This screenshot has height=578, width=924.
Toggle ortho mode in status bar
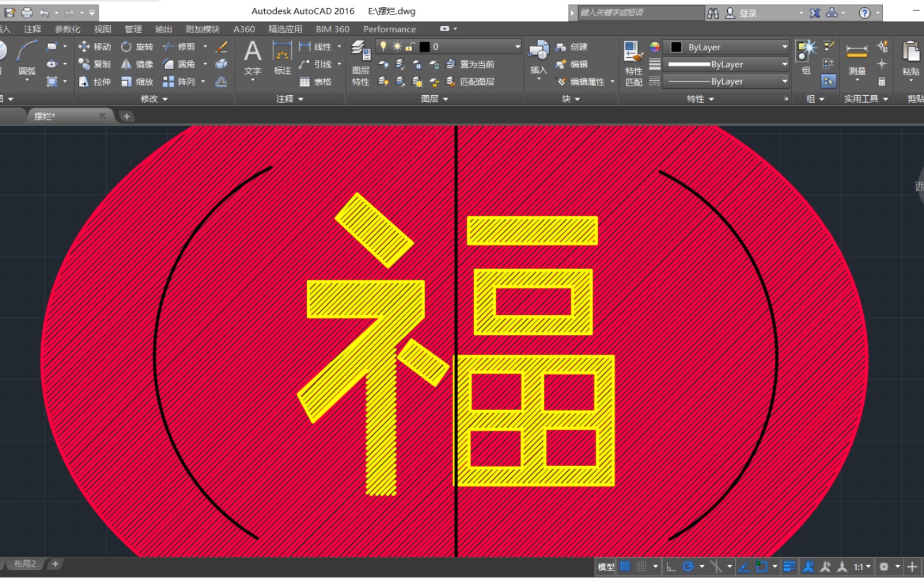point(671,566)
